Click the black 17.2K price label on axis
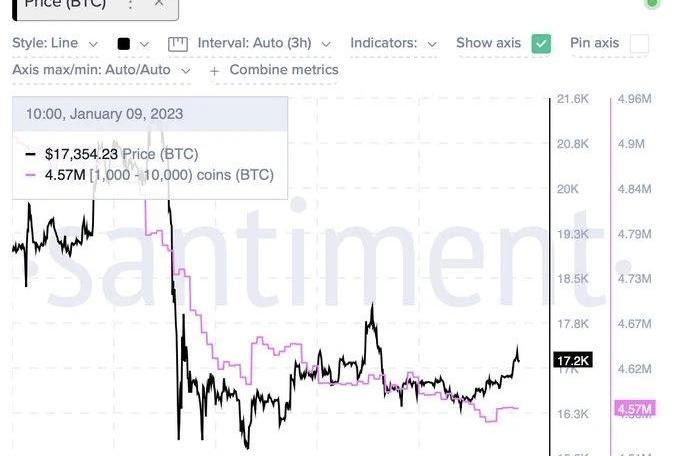The width and height of the screenshot is (679, 456). point(572,359)
